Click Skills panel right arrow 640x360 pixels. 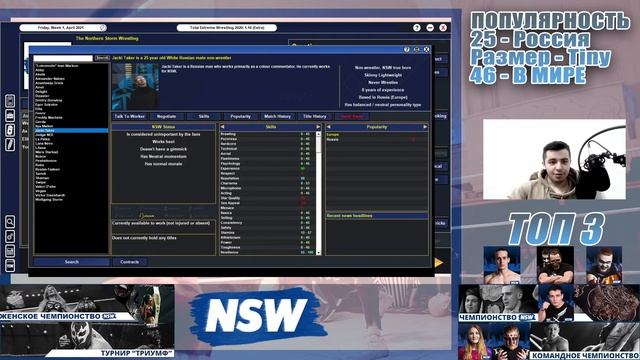[x=318, y=127]
